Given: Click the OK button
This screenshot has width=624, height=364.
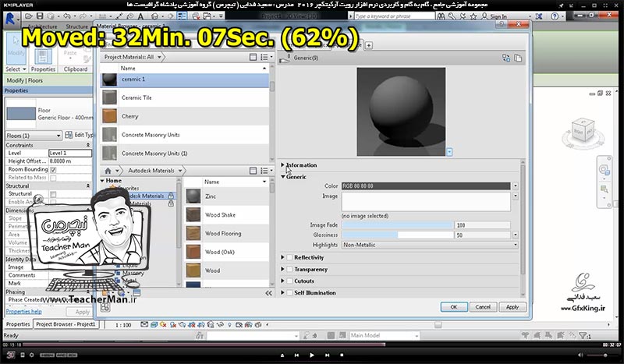Looking at the screenshot, I should pos(454,307).
